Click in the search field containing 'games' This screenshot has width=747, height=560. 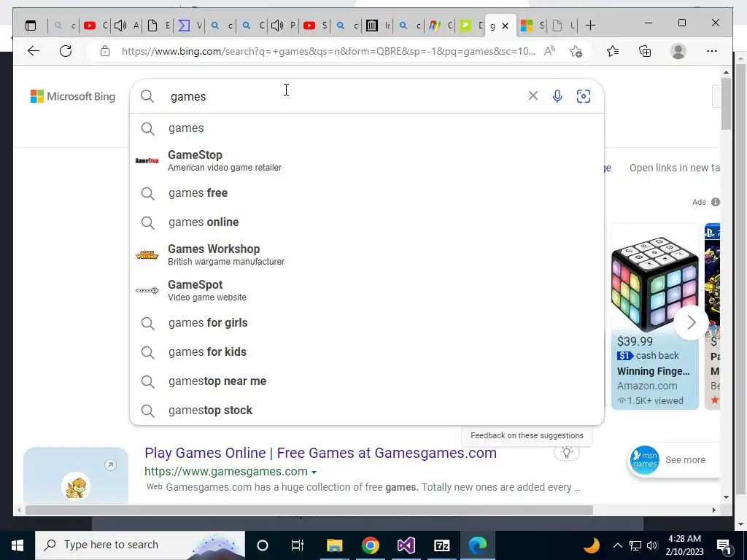tap(343, 96)
